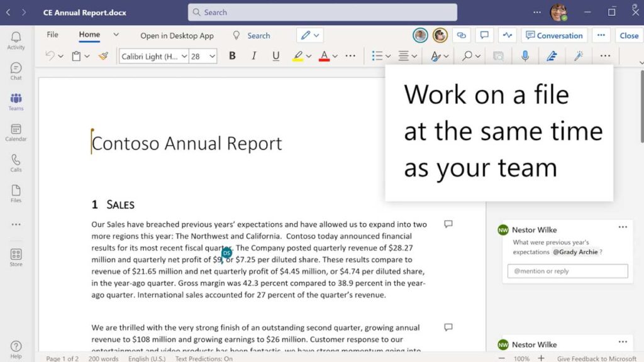Toggle Text Predictions: On in status bar
Screen dimensions: 644x362
204,358
